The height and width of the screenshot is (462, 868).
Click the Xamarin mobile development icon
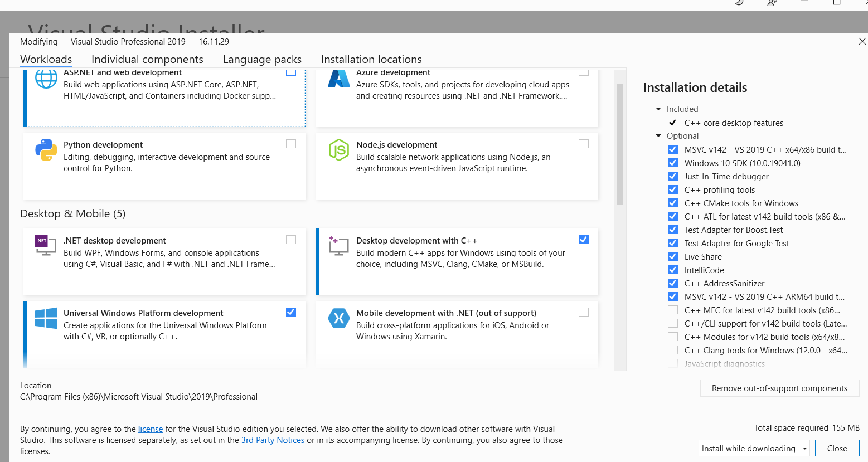click(339, 318)
